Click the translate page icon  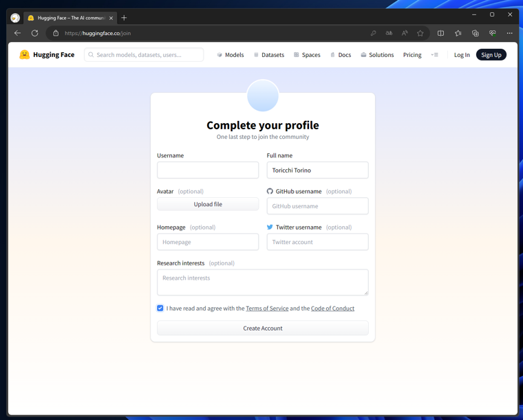tap(389, 33)
